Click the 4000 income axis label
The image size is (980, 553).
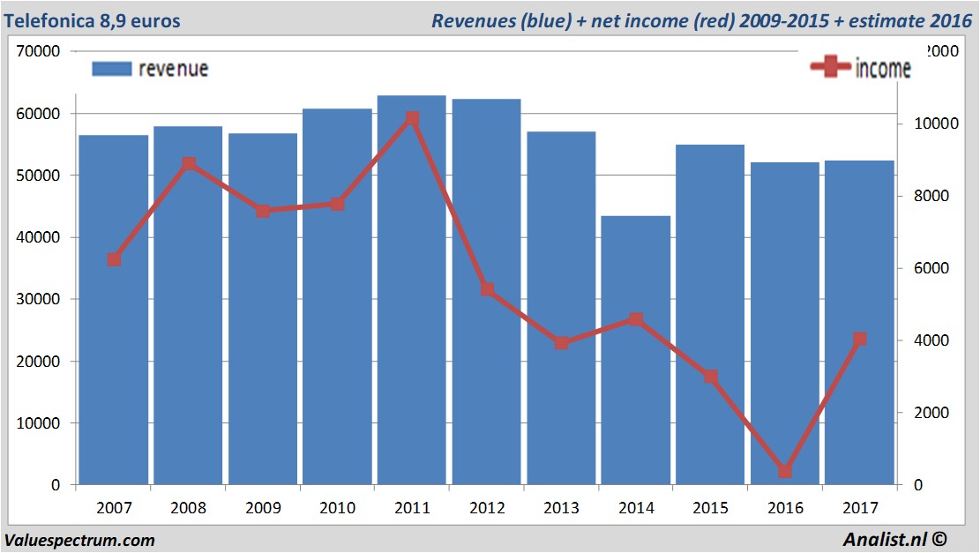tap(931, 340)
